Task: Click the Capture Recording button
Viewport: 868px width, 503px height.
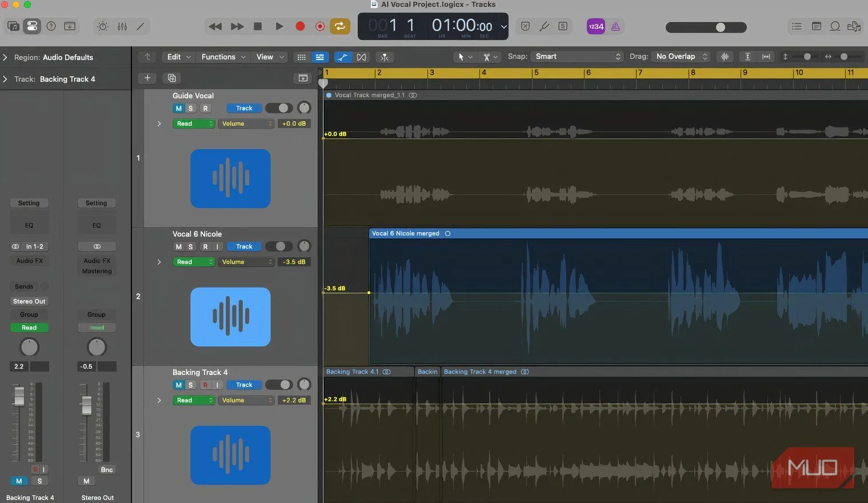Action: coord(320,26)
